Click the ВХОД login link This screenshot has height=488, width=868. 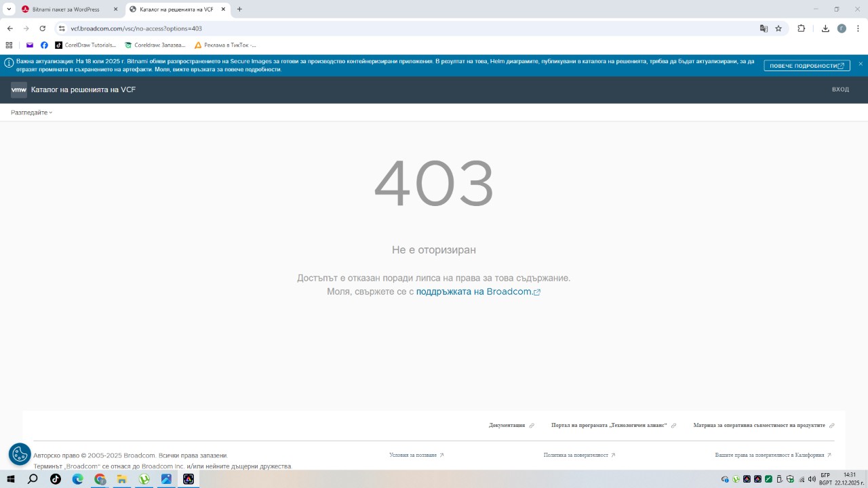click(x=840, y=89)
